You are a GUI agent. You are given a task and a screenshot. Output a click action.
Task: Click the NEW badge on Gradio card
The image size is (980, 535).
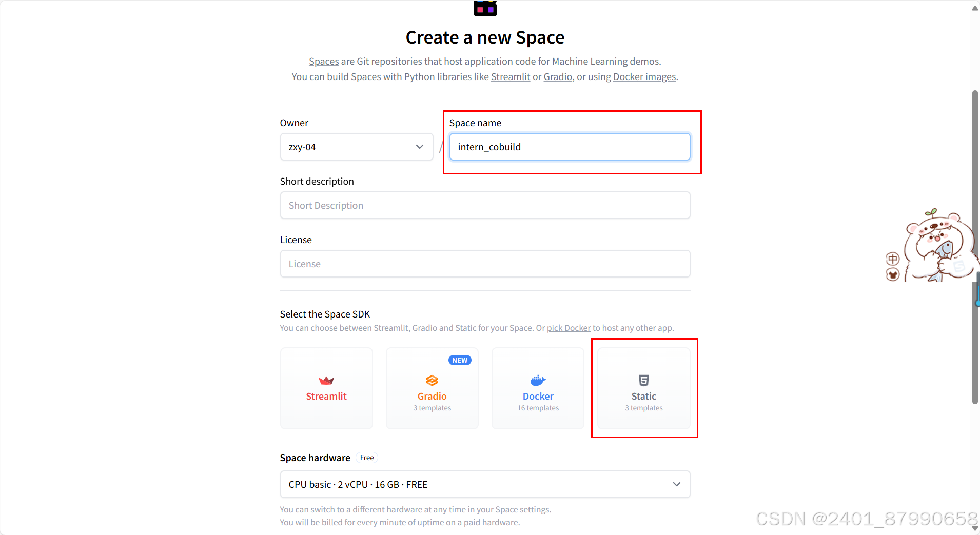point(460,360)
